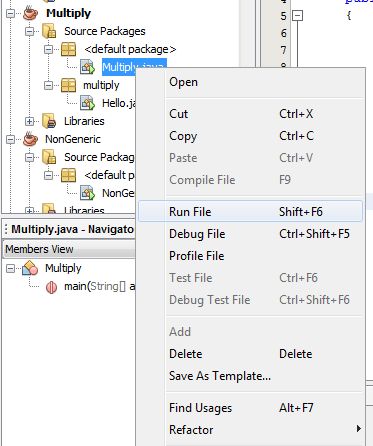The image size is (373, 446).
Task: Select the <default package> label under Multiply
Action: tap(130, 49)
